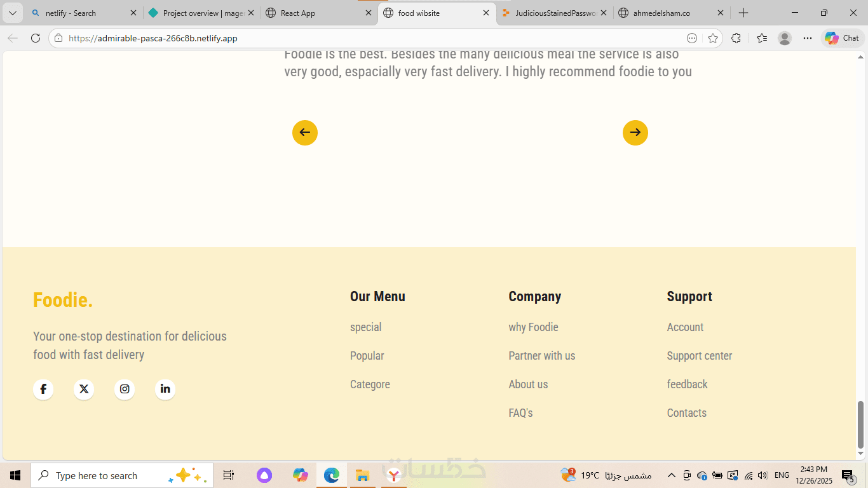Click the scrollbar up arrow
Image resolution: width=868 pixels, height=488 pixels.
(x=861, y=56)
